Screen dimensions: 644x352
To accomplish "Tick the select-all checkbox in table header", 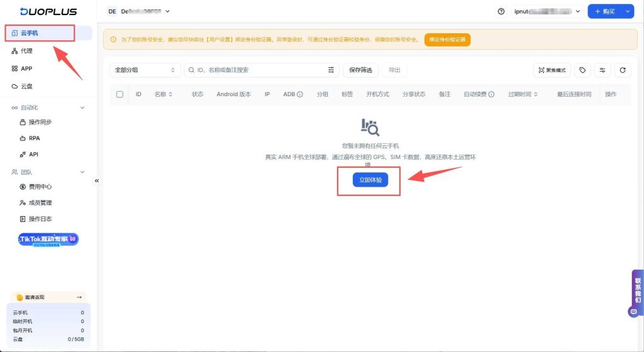I will point(119,94).
